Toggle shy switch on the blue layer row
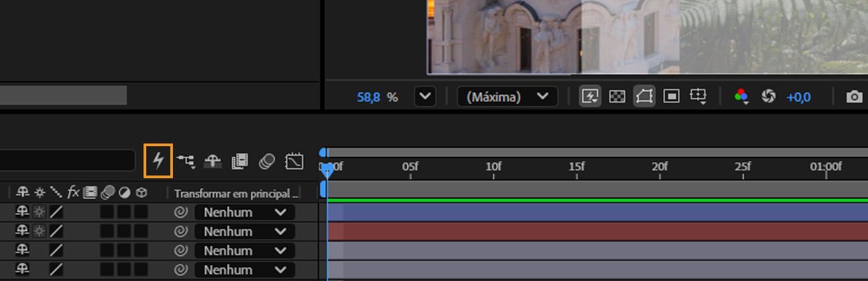 point(23,212)
